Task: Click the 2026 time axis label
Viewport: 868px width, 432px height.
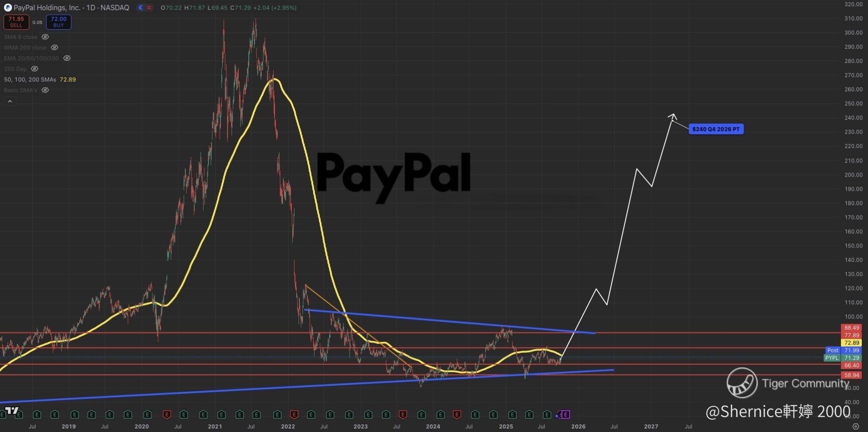Action: pyautogui.click(x=578, y=426)
